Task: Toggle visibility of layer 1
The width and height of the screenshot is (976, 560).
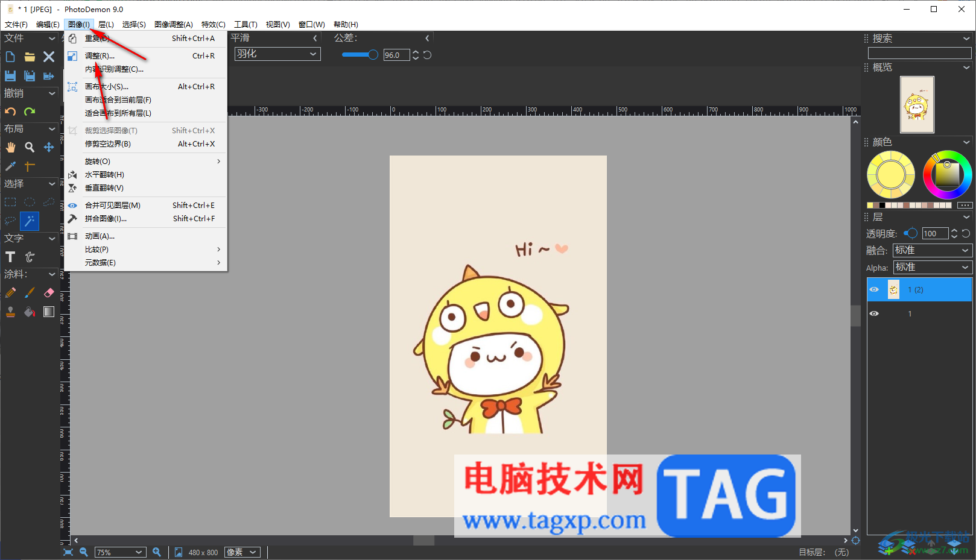Action: pyautogui.click(x=874, y=314)
